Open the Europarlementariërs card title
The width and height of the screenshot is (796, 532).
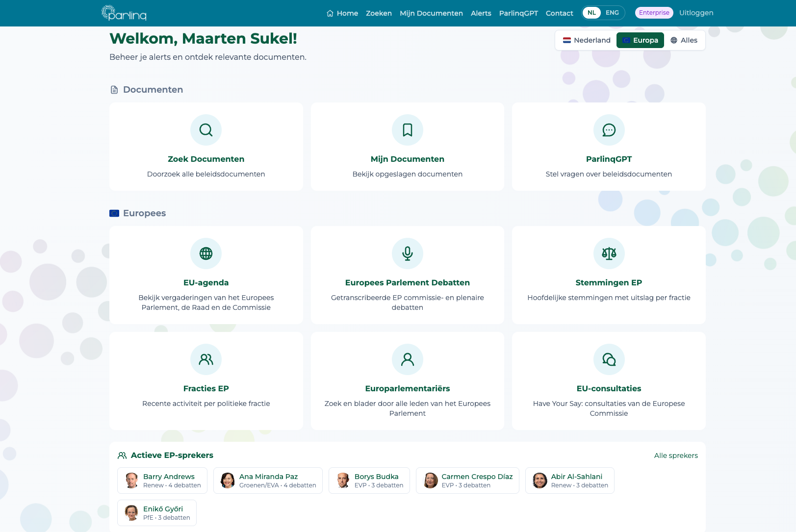[408, 389]
